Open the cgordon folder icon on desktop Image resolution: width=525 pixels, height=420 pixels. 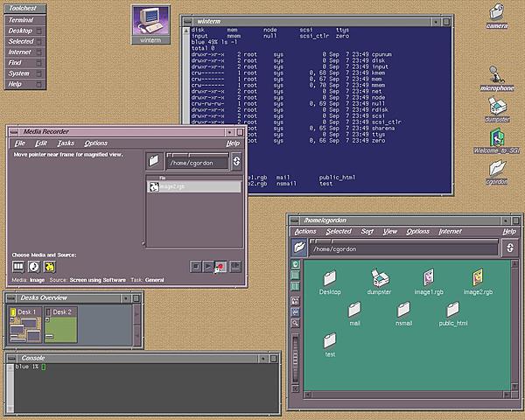click(497, 172)
